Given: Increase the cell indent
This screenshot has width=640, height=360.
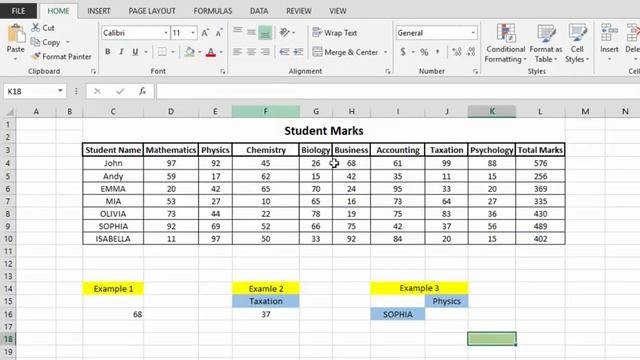Looking at the screenshot, I should click(298, 52).
